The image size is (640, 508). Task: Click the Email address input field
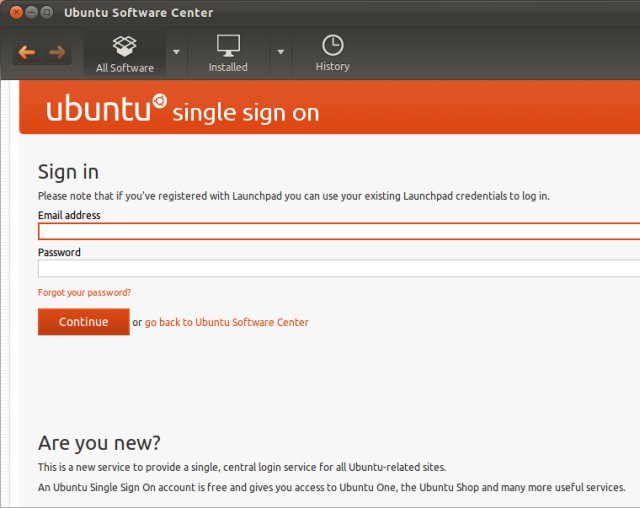tap(339, 231)
